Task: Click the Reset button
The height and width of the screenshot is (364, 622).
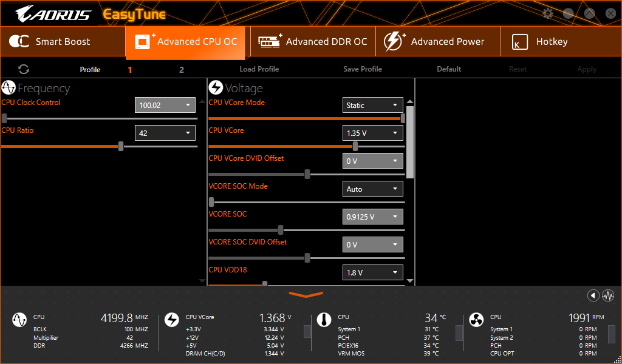Action: click(518, 69)
